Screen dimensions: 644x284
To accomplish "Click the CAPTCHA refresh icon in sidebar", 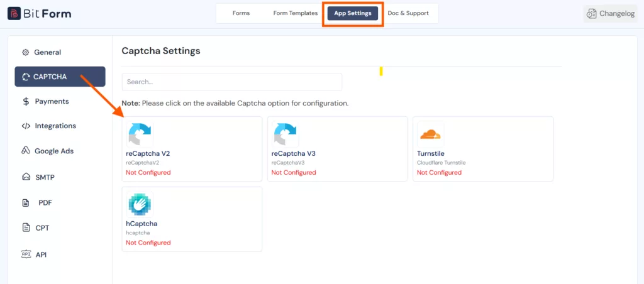I will tap(26, 77).
